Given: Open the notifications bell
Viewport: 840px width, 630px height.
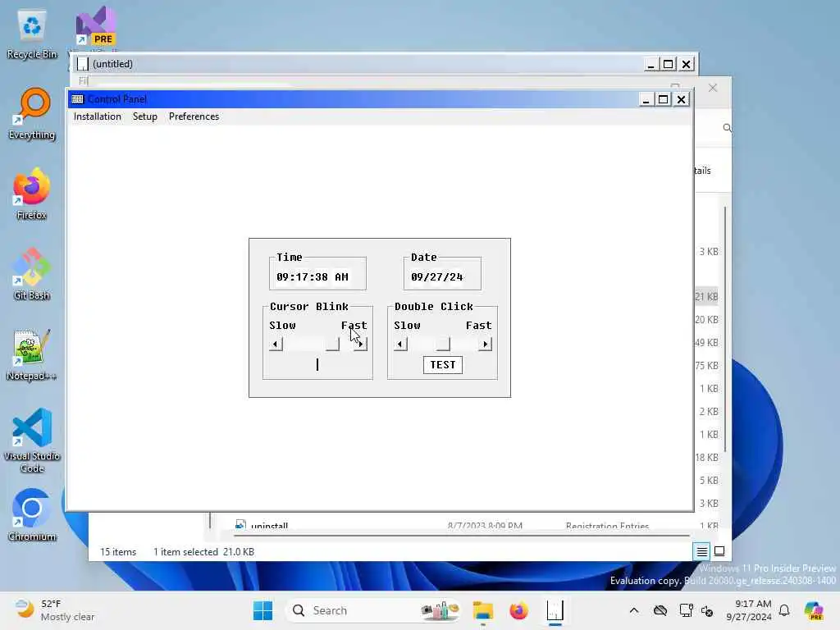Looking at the screenshot, I should pyautogui.click(x=784, y=610).
